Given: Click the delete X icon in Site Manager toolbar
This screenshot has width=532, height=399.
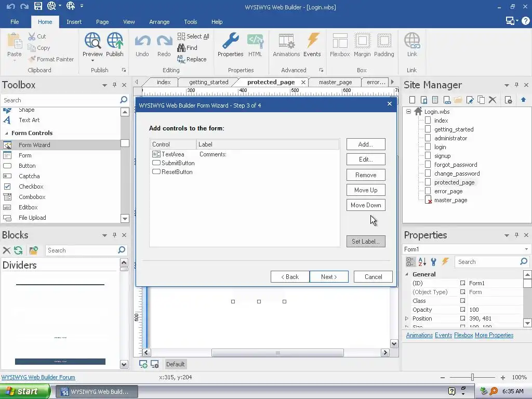Looking at the screenshot, I should (493, 100).
